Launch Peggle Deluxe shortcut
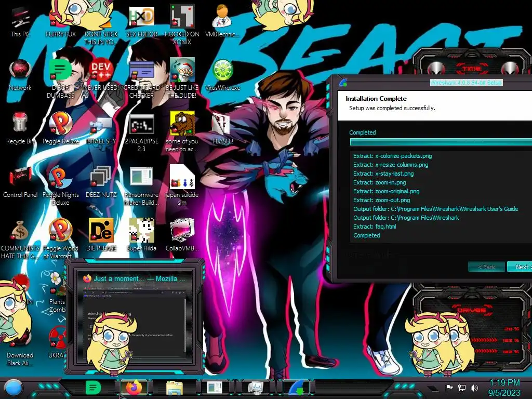This screenshot has height=399, width=532. tap(60, 128)
